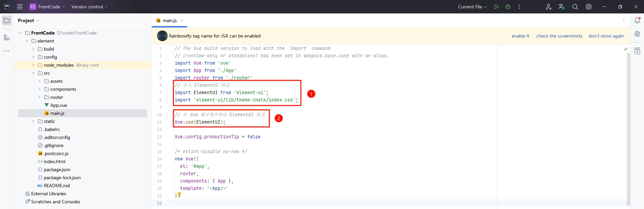Screen dimensions: 644x209
Task: Click the Code With Me user icon
Action: point(548,7)
